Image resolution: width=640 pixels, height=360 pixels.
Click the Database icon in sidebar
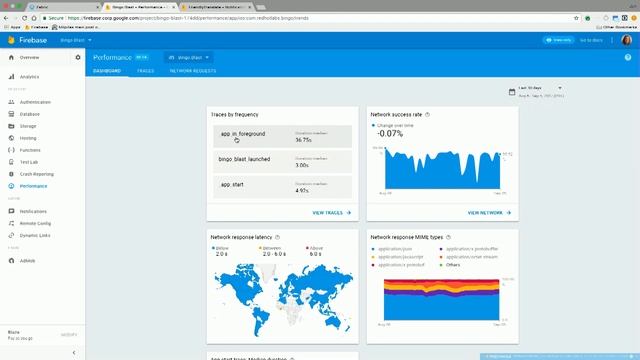(11, 114)
